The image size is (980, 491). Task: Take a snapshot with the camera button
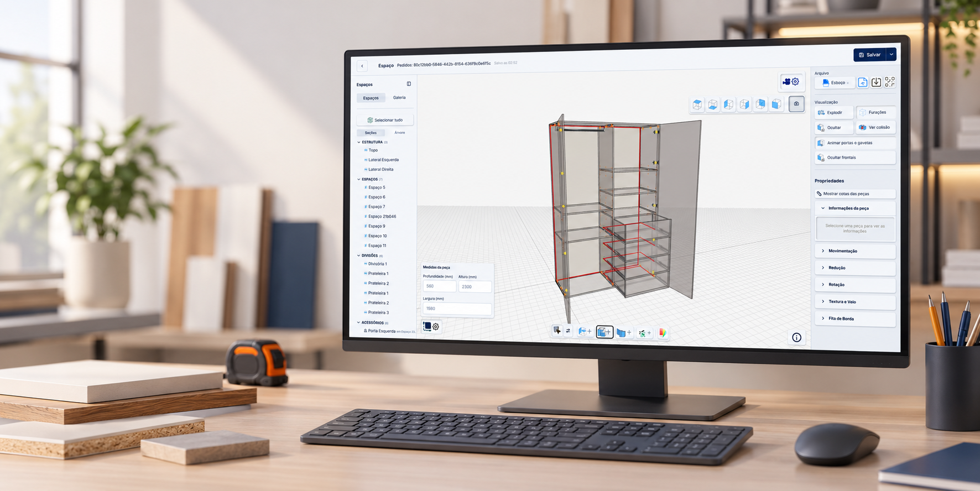[x=796, y=103]
